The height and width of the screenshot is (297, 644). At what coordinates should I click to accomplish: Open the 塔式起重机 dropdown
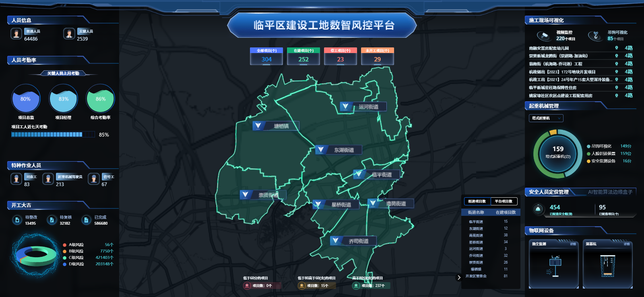pos(546,118)
